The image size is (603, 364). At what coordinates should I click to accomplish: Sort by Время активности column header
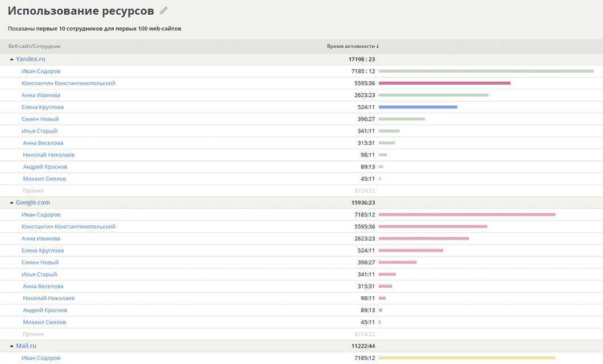[352, 46]
